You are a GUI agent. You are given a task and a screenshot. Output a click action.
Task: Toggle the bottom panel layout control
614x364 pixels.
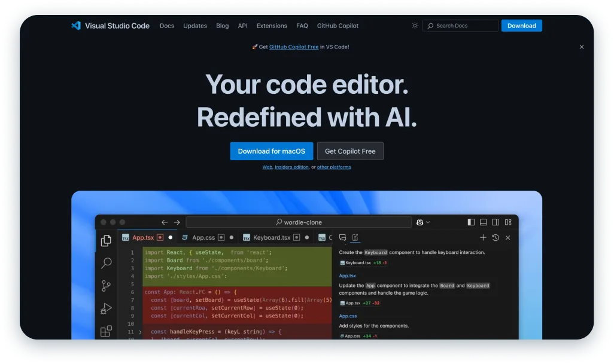[x=483, y=222]
